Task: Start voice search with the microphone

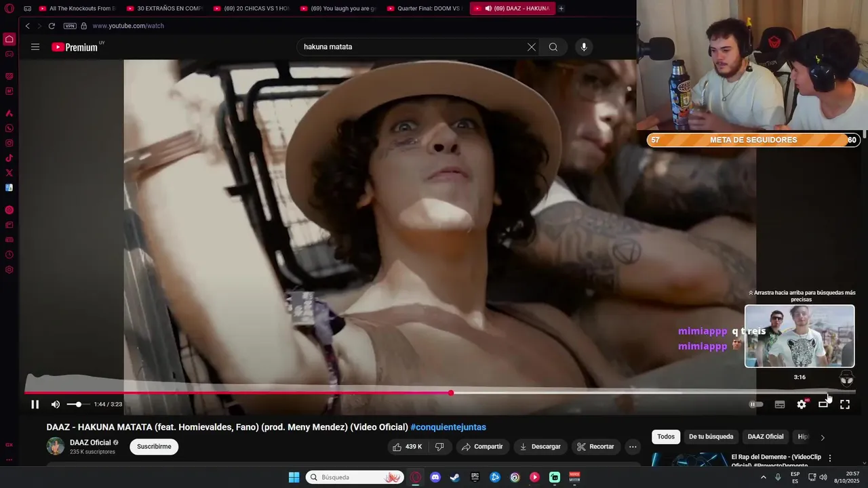Action: pos(584,47)
